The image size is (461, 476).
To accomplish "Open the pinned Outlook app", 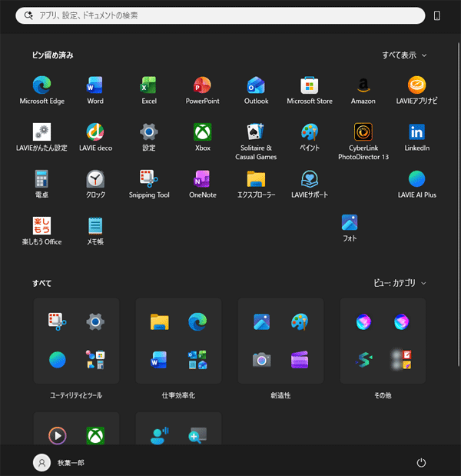I will (x=256, y=90).
